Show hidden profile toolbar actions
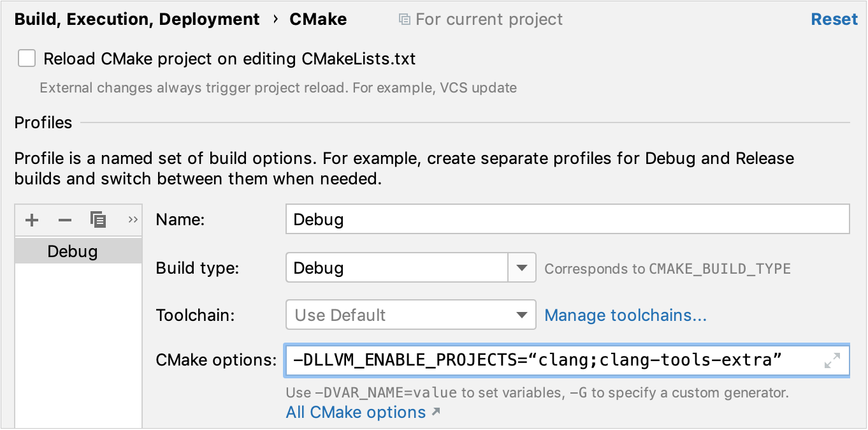 pyautogui.click(x=132, y=219)
